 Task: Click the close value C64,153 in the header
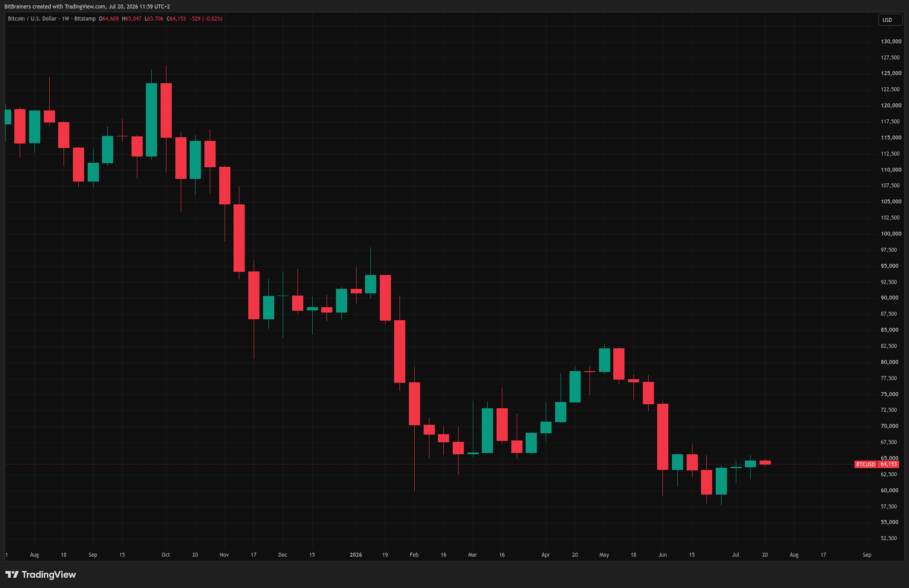coord(176,19)
